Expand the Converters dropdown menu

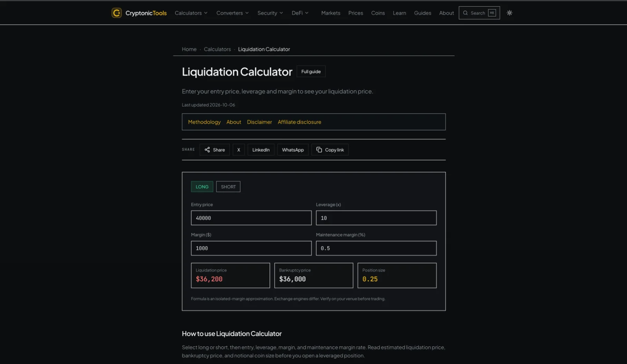coord(232,13)
